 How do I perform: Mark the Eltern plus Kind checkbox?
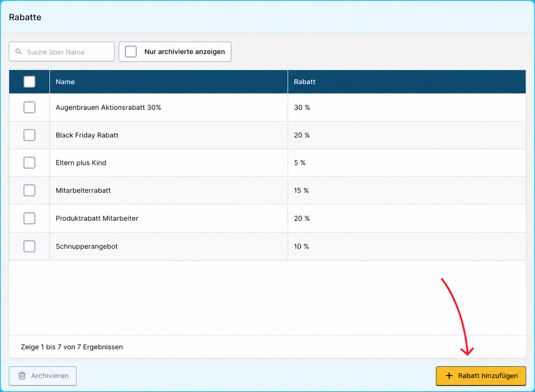29,163
